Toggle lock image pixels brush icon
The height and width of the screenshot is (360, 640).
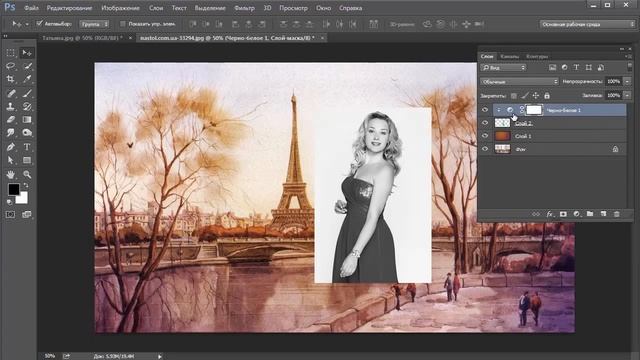[525, 96]
